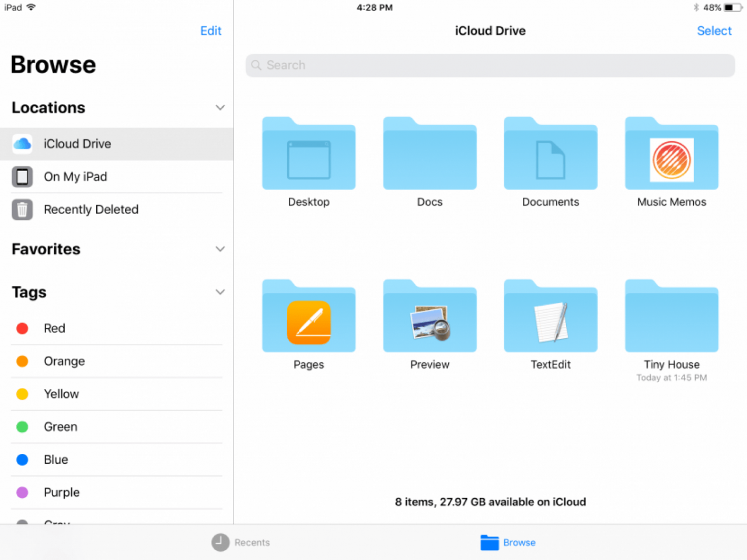Screen dimensions: 747x560
Task: Open the Documents folder
Action: (550, 153)
